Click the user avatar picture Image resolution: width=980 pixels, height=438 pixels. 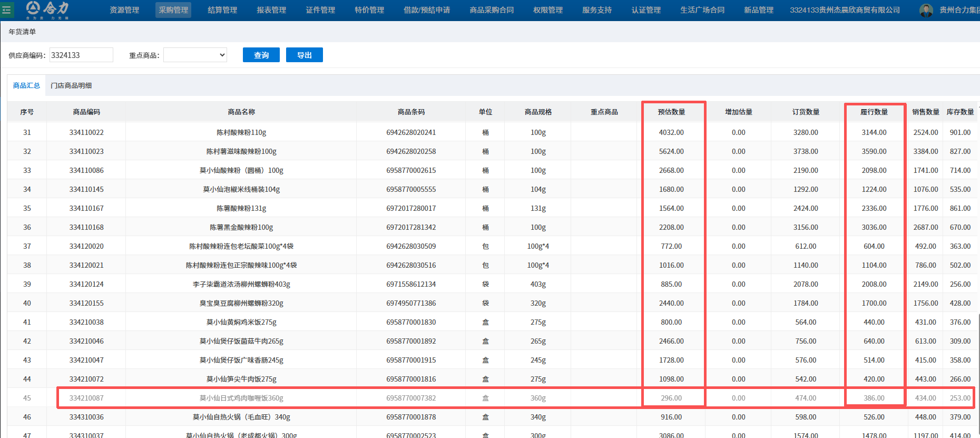point(926,10)
